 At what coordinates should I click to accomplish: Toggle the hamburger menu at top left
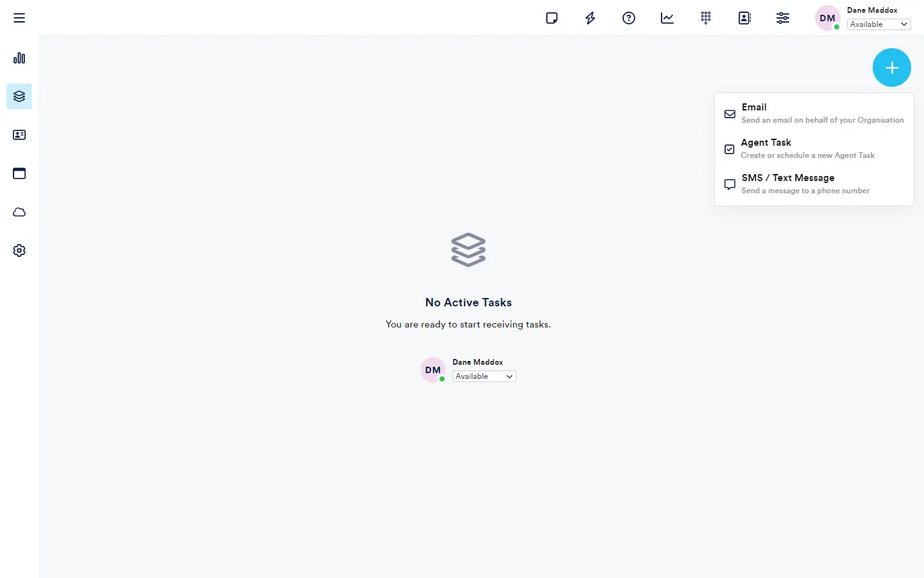(x=19, y=17)
